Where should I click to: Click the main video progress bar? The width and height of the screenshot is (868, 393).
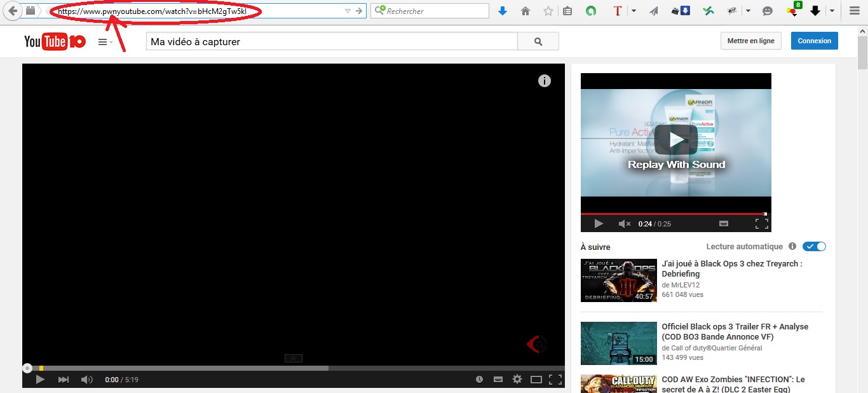[294, 368]
